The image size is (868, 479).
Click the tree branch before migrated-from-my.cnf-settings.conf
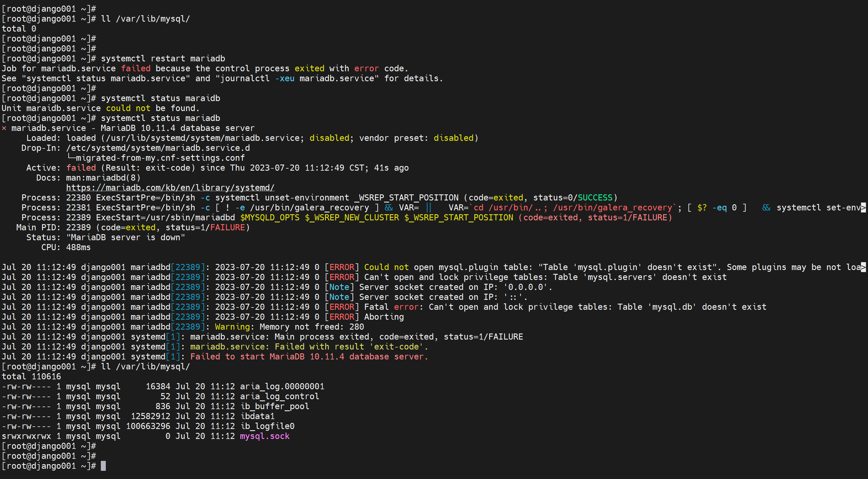(x=71, y=157)
